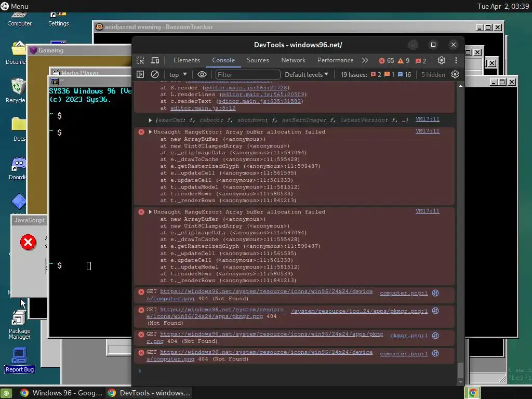Switch to the Console tab
532x399 pixels.
(223, 60)
